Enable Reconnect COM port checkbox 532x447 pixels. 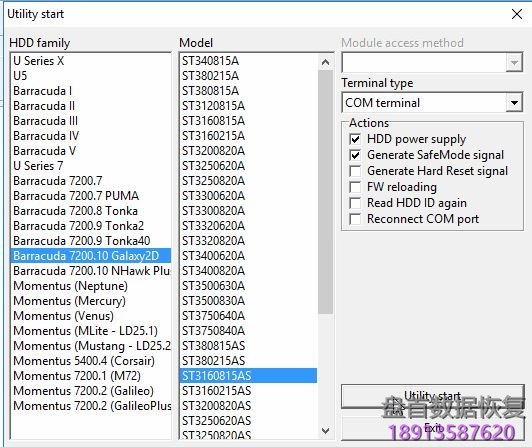[355, 219]
